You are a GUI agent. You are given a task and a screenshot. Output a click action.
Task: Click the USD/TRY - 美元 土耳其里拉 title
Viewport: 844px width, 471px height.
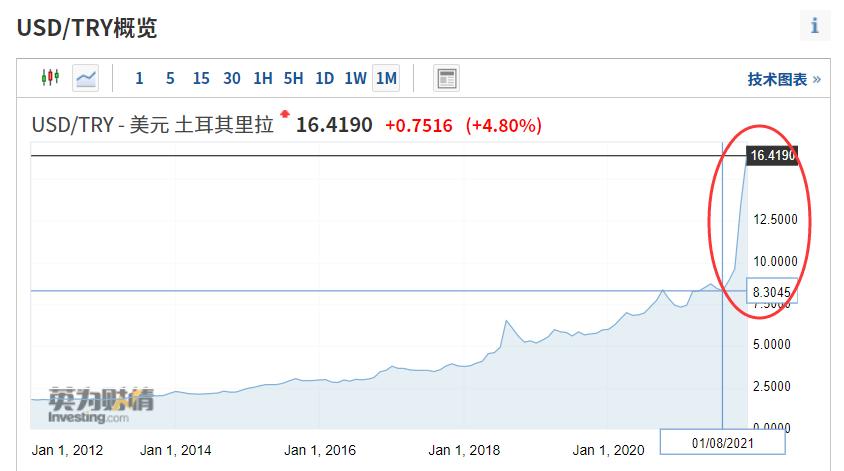(152, 126)
